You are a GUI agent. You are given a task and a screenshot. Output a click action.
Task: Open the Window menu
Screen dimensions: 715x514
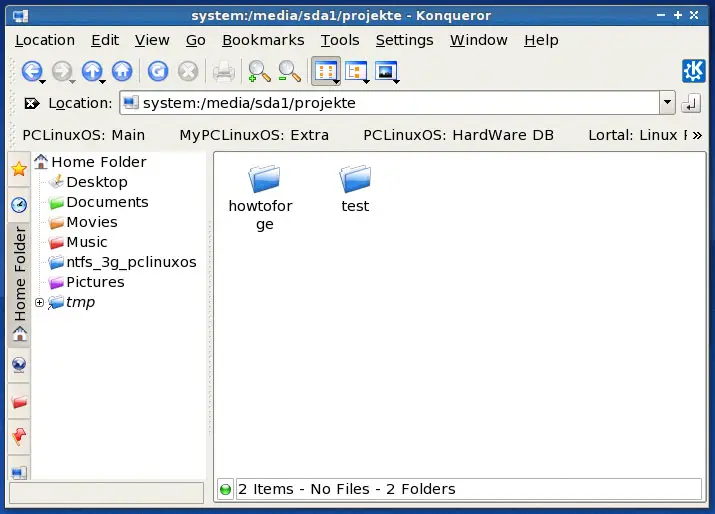click(x=479, y=40)
